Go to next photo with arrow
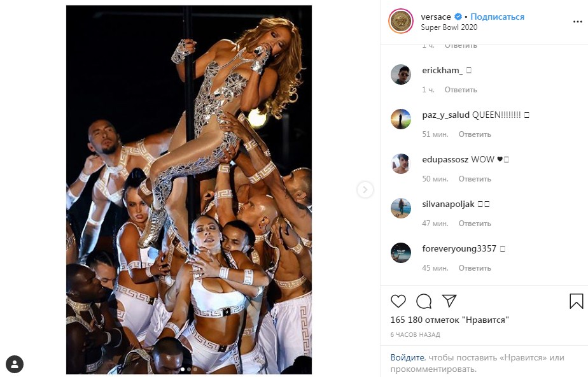The height and width of the screenshot is (377, 588). click(365, 189)
